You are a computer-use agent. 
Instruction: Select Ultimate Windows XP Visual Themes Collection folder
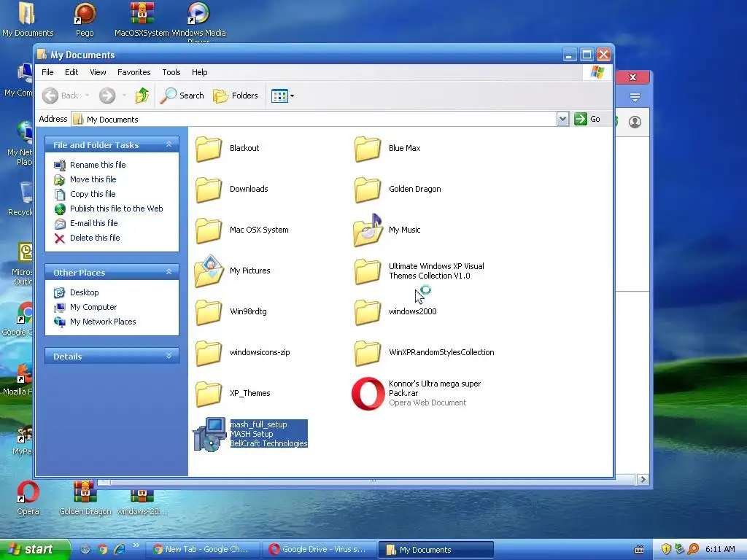(419, 271)
